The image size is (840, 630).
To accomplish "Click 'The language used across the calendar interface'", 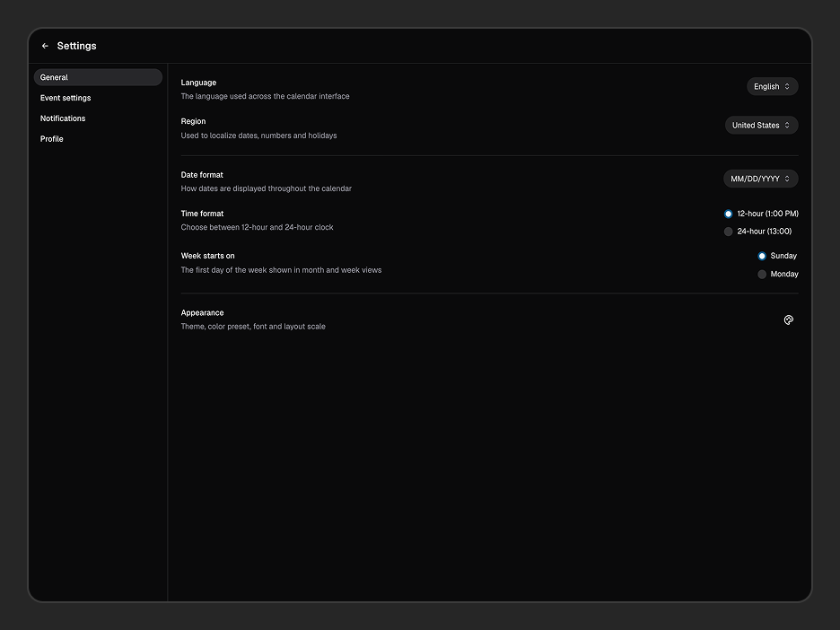I will pos(265,96).
